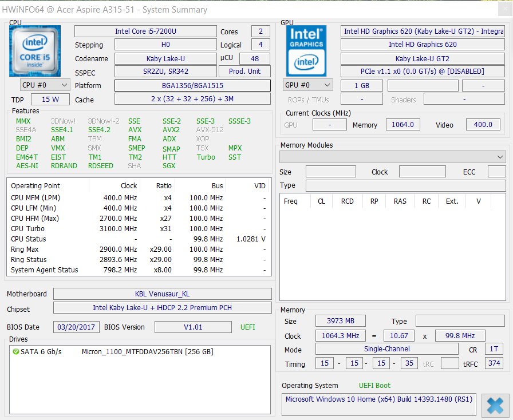The height and width of the screenshot is (420, 513).
Task: Click the Single-Channel memory mode field
Action: [386, 349]
